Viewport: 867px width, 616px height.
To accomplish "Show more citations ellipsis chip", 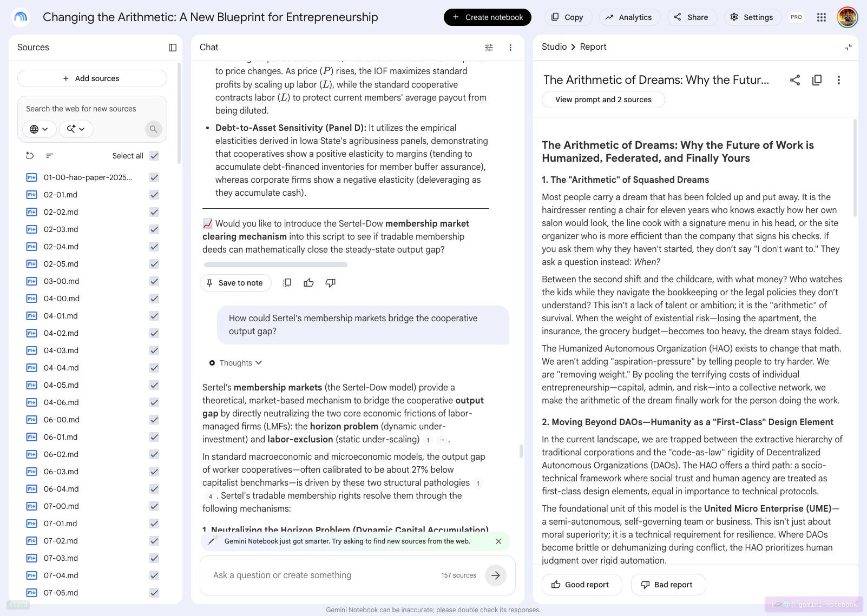I will point(442,440).
